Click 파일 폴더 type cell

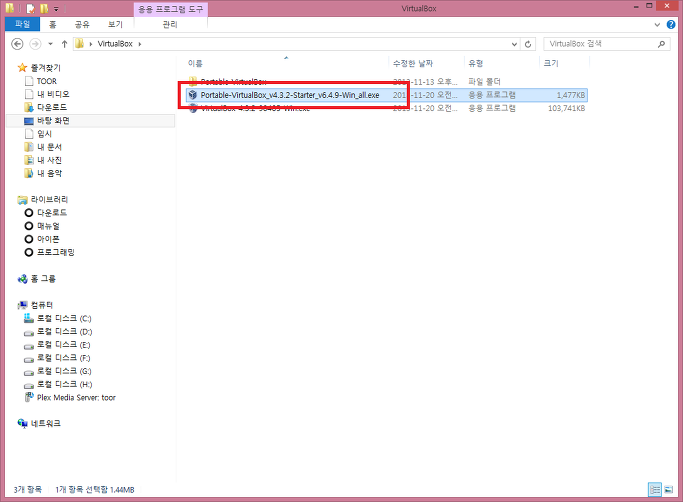tap(484, 81)
